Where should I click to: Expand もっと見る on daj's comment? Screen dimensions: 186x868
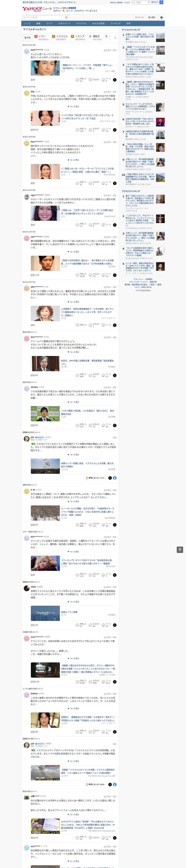[x=73, y=106]
